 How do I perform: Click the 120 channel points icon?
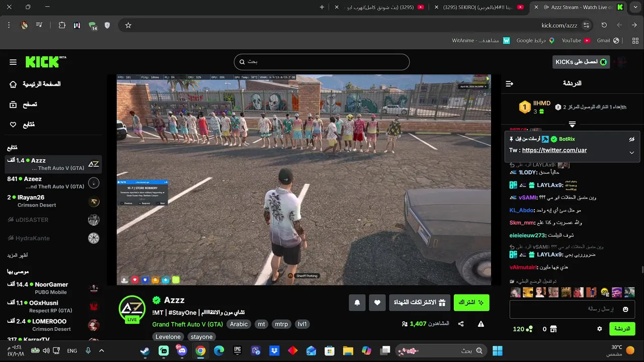coord(529,329)
